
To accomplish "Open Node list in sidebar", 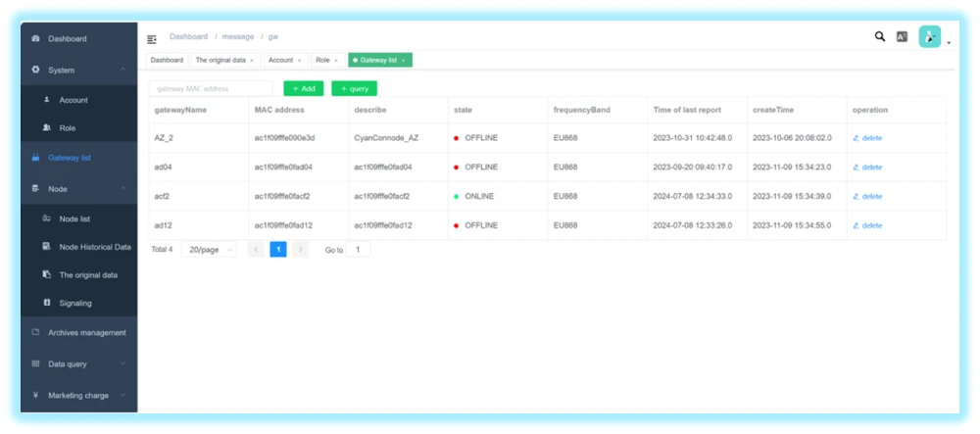I will pyautogui.click(x=74, y=218).
